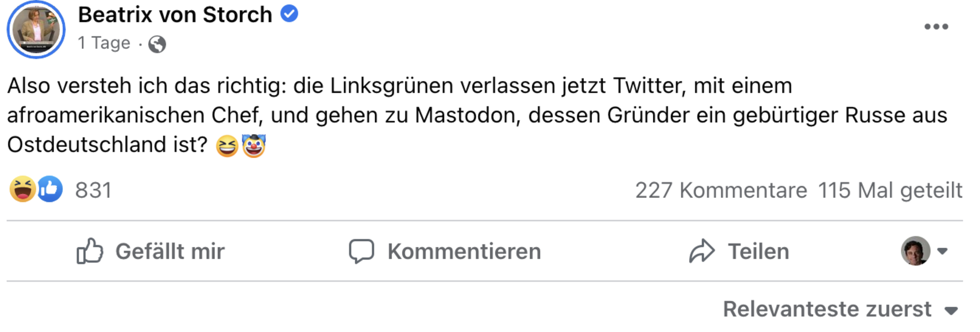Expand the arrow beside the commenter avatar
The image size is (980, 332).
pos(942,251)
